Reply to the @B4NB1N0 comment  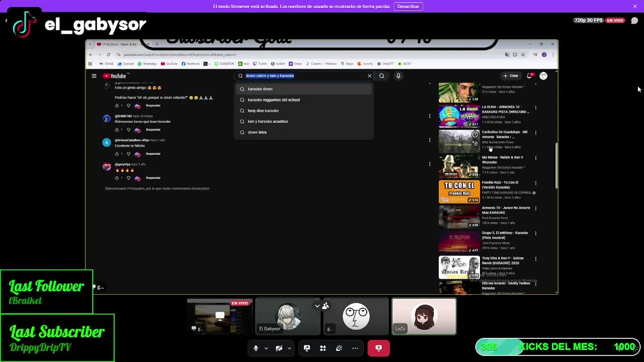(x=153, y=130)
